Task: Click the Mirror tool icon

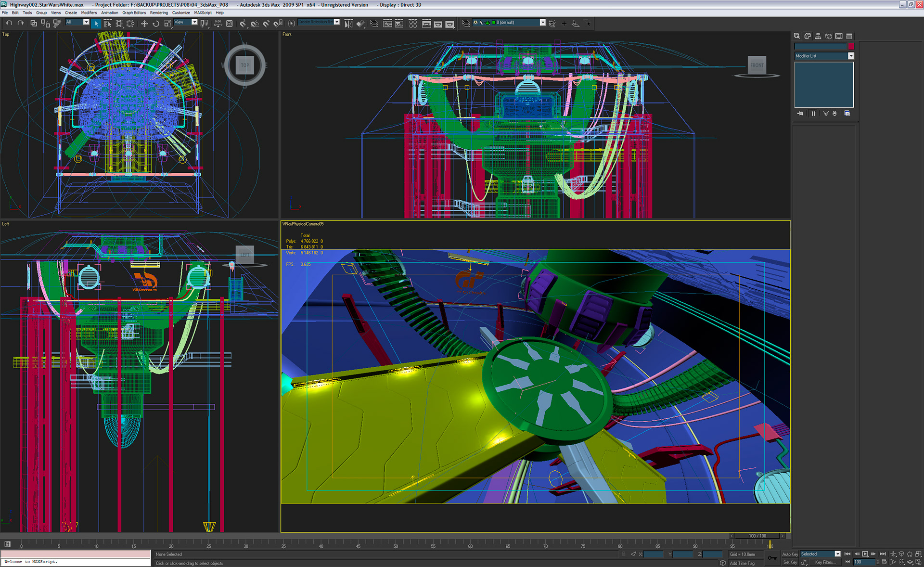Action: (x=348, y=23)
